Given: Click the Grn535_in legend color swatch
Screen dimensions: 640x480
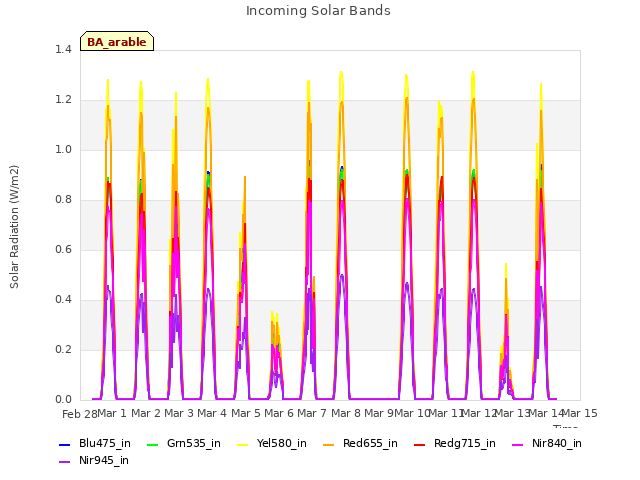Looking at the screenshot, I should click(x=152, y=444).
